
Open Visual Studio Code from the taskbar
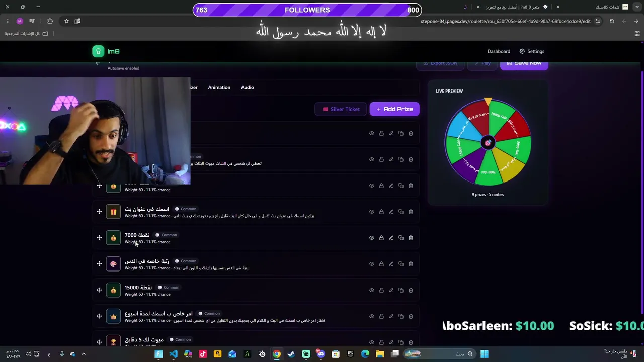[173, 354]
